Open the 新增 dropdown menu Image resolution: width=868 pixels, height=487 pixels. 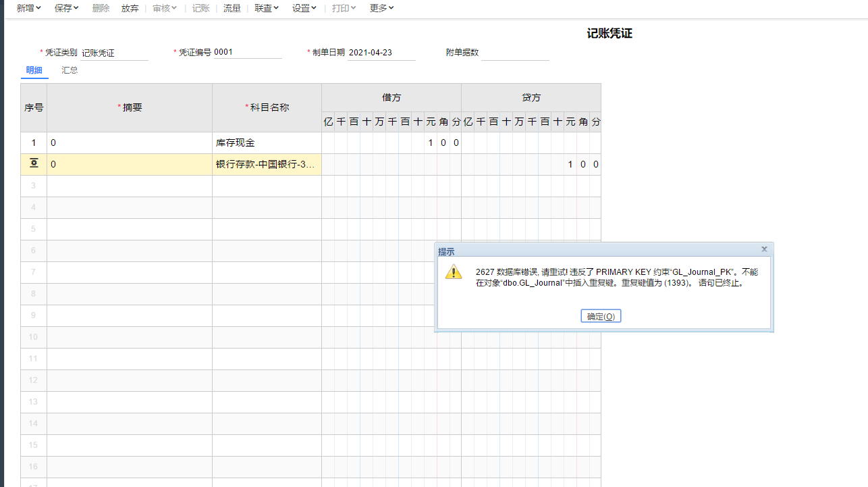[28, 8]
